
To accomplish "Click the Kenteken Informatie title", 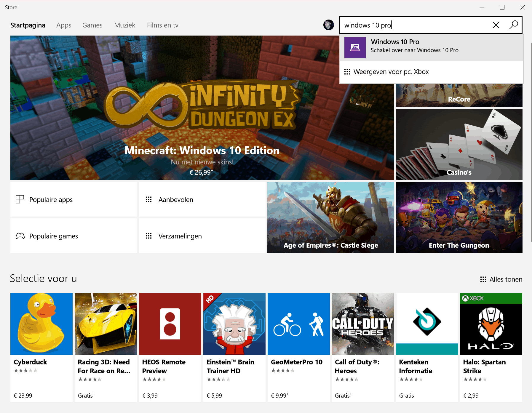I will (x=416, y=366).
